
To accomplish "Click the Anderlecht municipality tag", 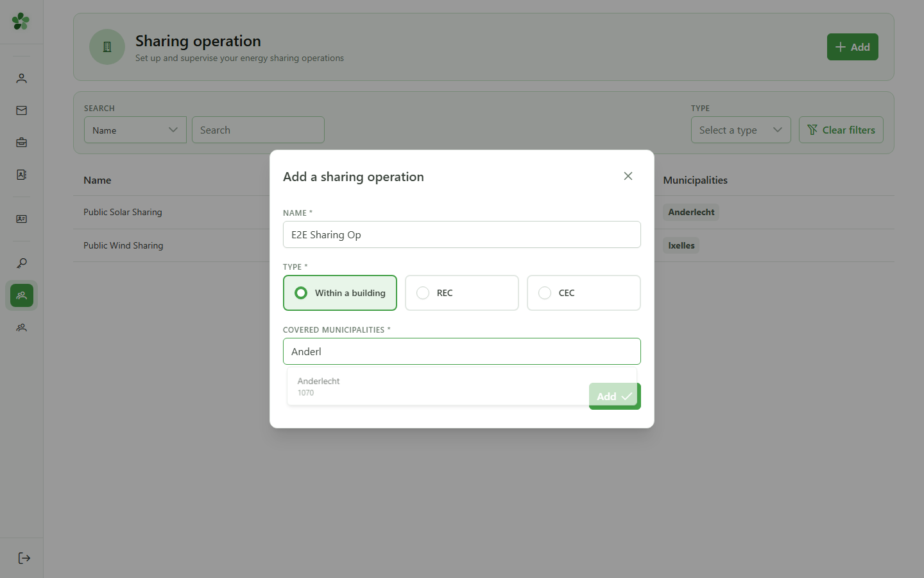I will [x=691, y=212].
